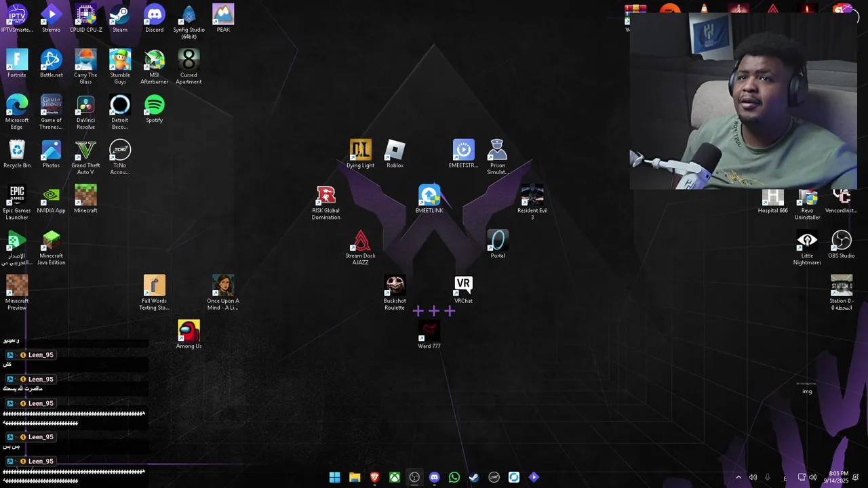
Task: Select the Discord desktop shortcut
Action: coord(155,18)
